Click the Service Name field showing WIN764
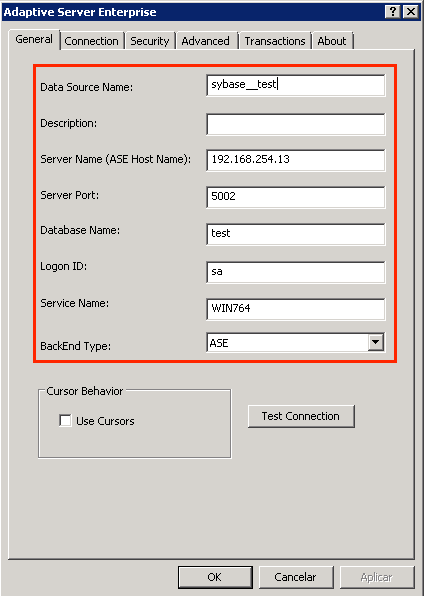Viewport: 424px width, 596px height. [x=295, y=309]
